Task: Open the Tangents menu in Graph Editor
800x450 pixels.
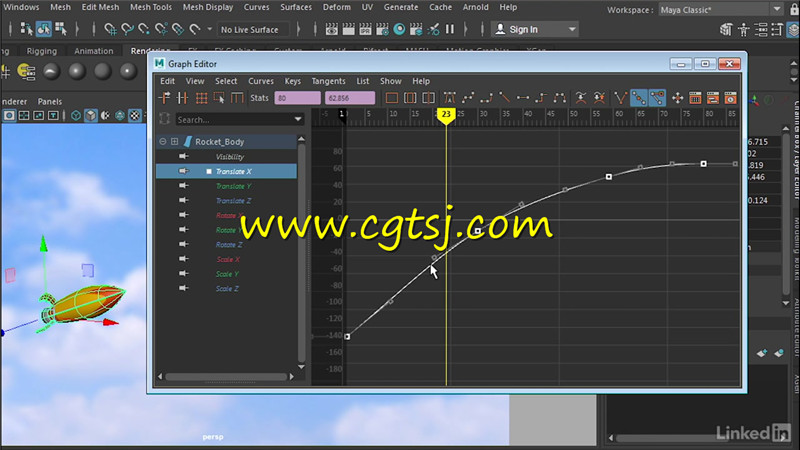Action: tap(328, 81)
